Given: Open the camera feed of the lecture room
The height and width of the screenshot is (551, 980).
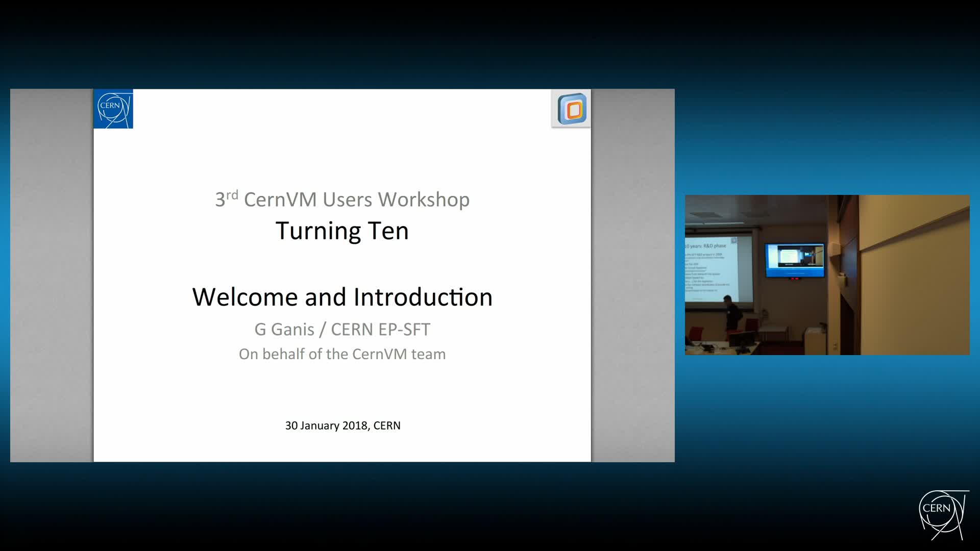Looking at the screenshot, I should pyautogui.click(x=827, y=274).
